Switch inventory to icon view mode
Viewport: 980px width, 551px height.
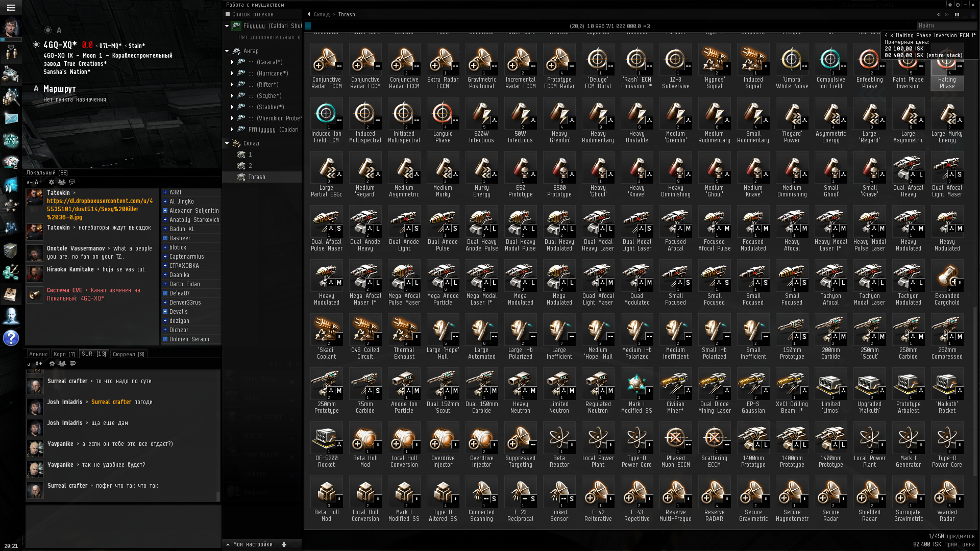957,15
